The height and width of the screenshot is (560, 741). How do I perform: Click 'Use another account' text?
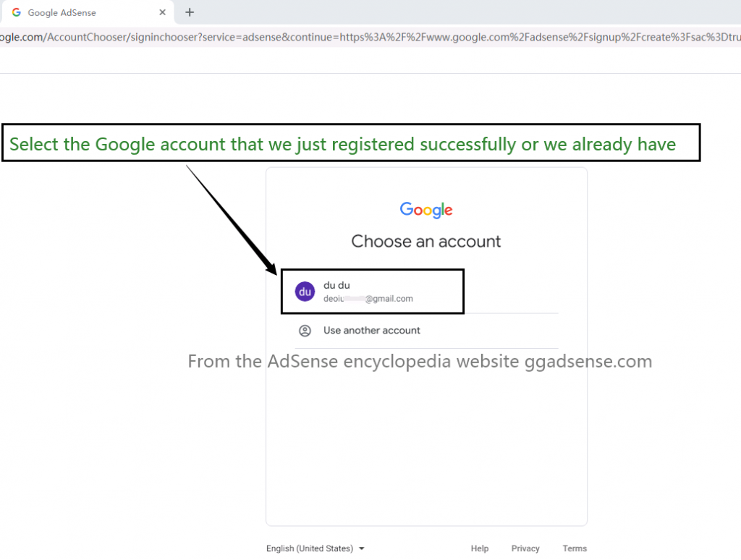coord(371,331)
